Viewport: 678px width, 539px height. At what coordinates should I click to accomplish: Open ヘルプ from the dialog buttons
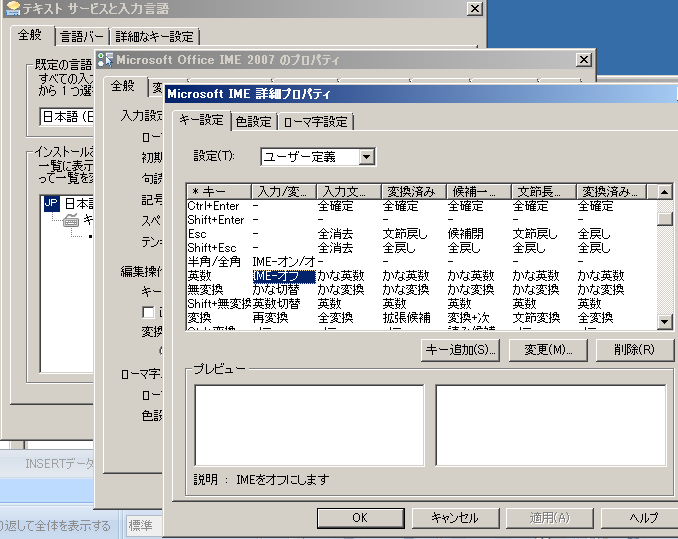642,518
